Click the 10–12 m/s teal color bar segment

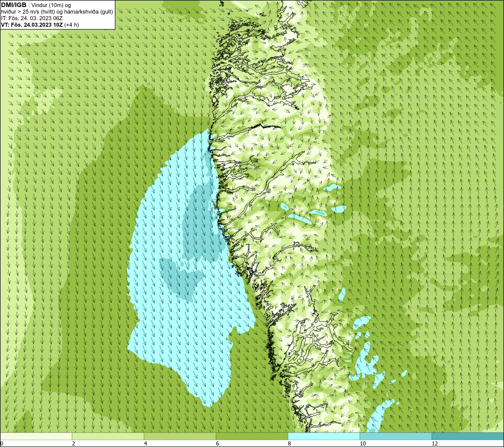396,436
